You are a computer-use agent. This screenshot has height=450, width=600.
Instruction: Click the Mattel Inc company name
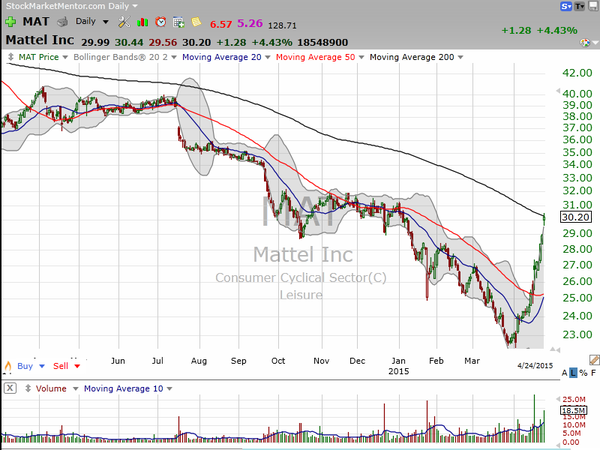[40, 40]
